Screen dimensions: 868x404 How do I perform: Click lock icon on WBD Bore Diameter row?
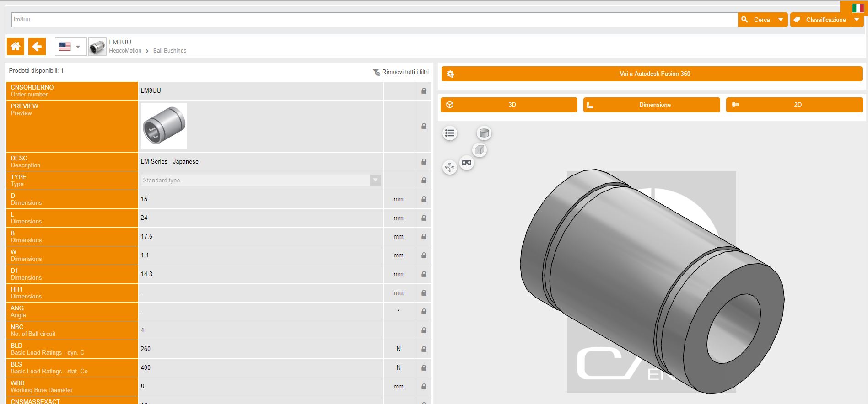point(424,387)
